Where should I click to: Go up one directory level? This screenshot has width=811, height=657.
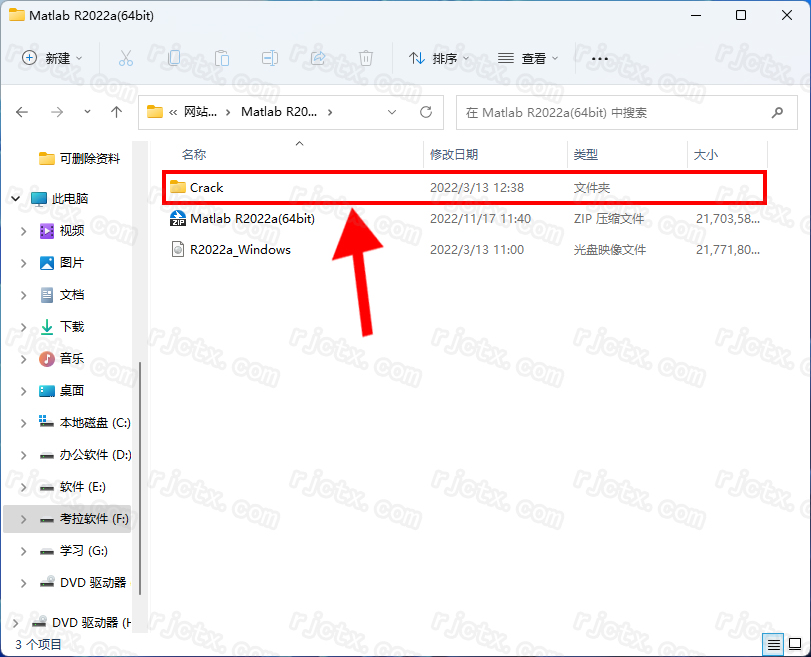pos(116,112)
